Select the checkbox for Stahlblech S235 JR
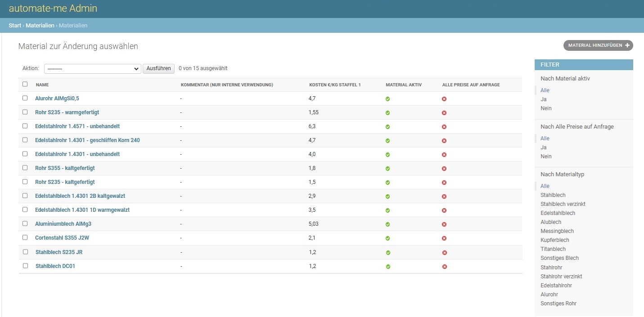644x317 pixels. click(25, 252)
